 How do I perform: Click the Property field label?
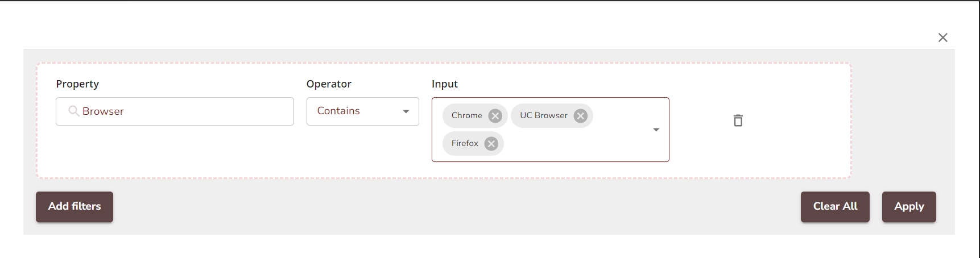(77, 84)
